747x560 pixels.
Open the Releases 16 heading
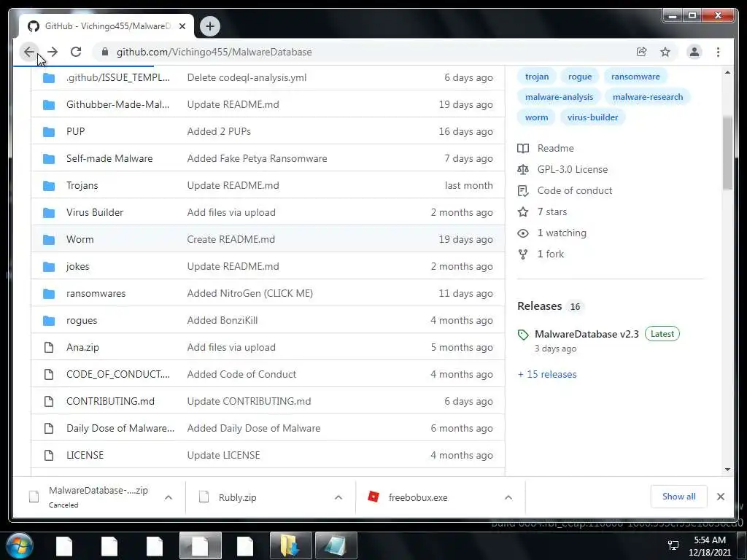(x=550, y=306)
